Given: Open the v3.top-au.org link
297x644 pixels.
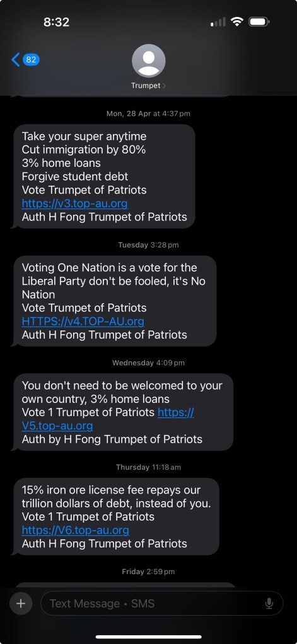Looking at the screenshot, I should click(x=75, y=203).
